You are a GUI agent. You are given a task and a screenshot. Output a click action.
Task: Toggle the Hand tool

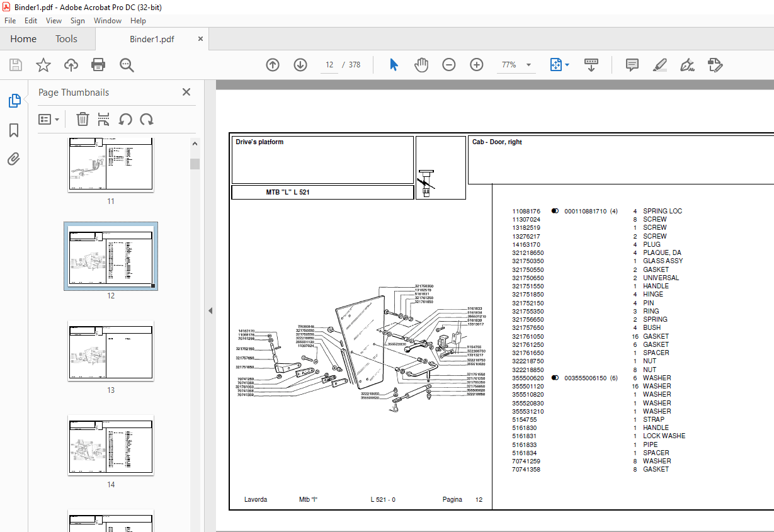(x=421, y=64)
